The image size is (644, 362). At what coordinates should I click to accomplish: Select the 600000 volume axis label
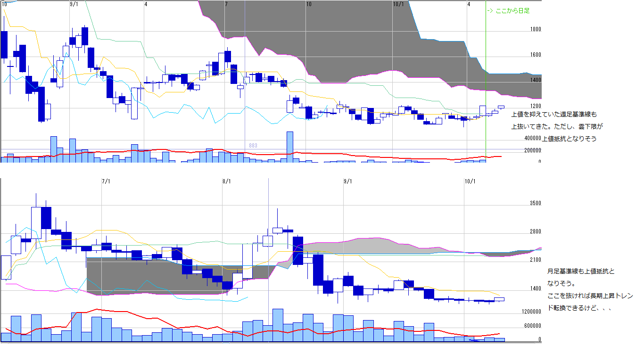coord(532,326)
